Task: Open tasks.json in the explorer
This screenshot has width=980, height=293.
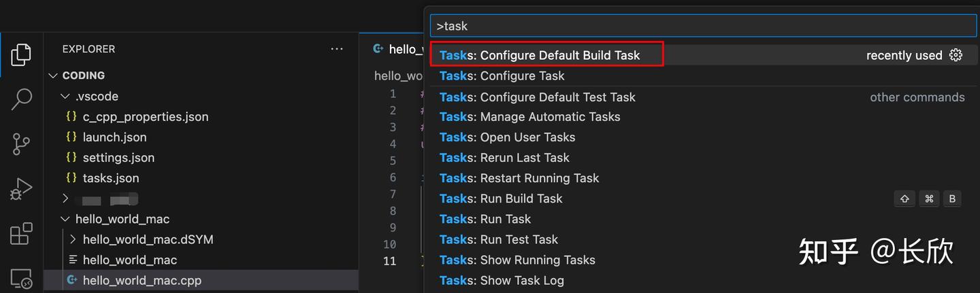Action: tap(110, 178)
